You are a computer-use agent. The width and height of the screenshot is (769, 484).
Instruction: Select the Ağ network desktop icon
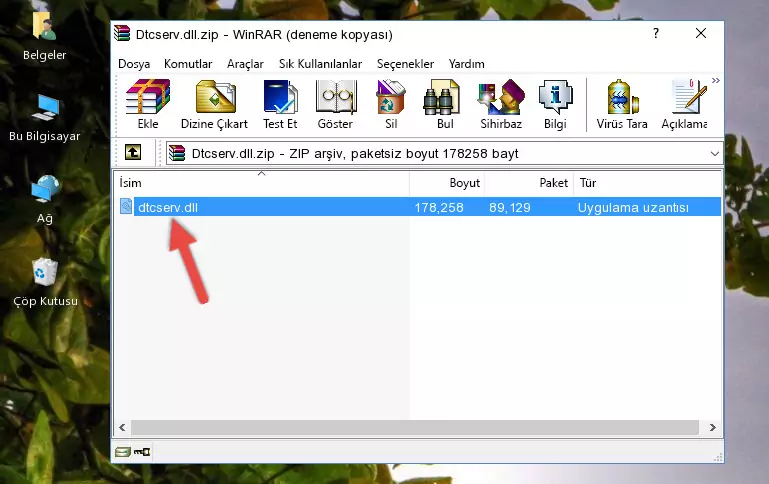click(45, 199)
